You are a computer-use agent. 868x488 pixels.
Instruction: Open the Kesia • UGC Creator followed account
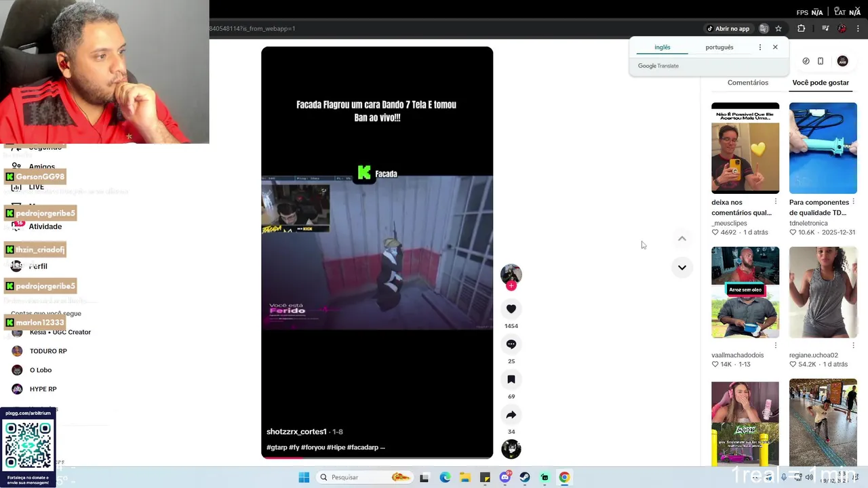tap(60, 332)
